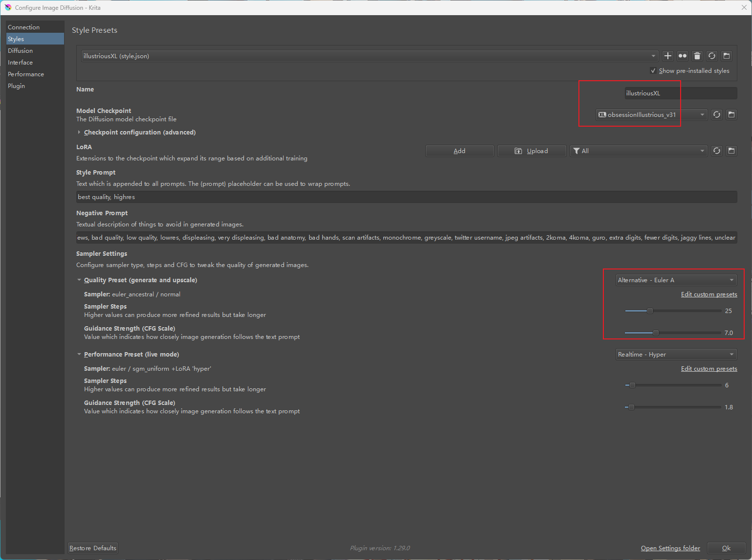Open Alternative - Euler A quality preset dropdown
Viewport: 752px width, 560px height.
676,280
